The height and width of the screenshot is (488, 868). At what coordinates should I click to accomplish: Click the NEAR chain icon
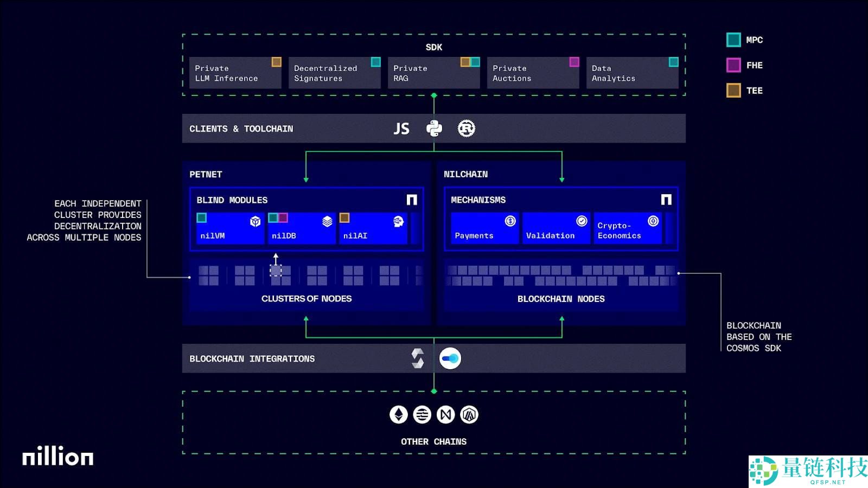pos(446,415)
